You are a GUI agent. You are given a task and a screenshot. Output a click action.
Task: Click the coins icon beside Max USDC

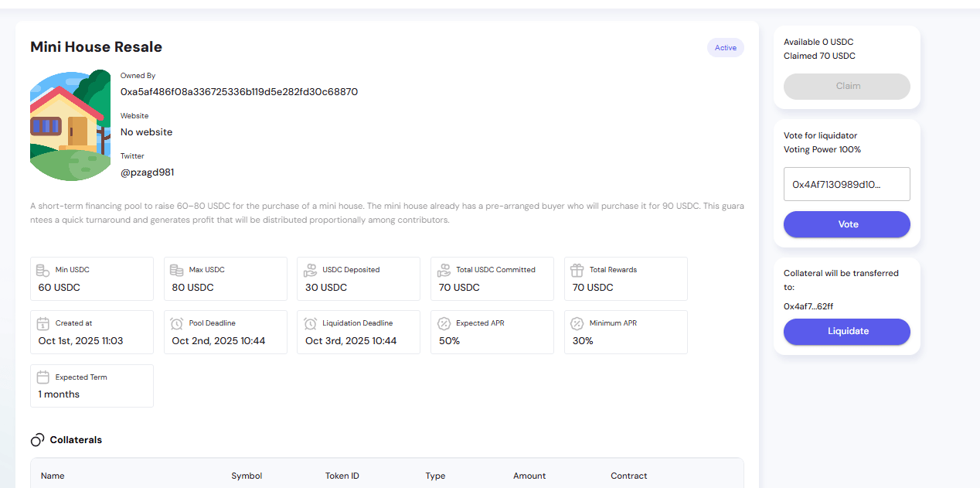177,270
